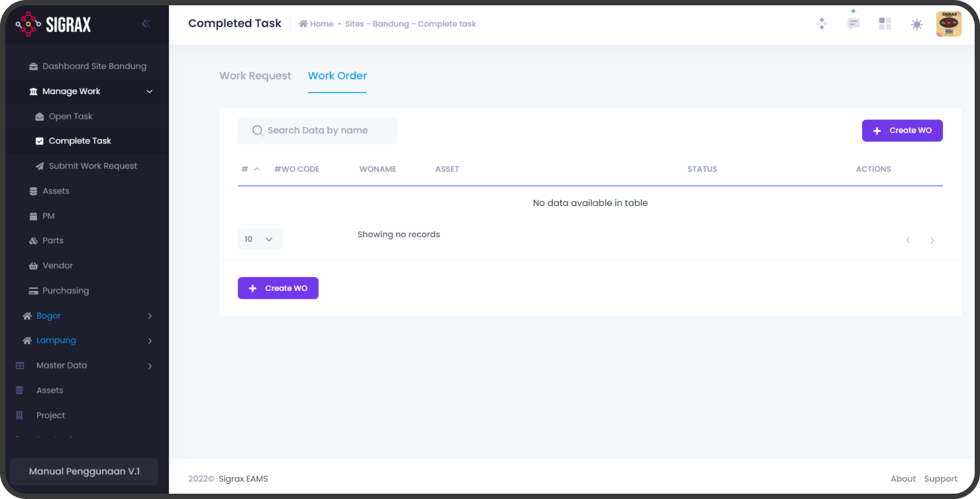Viewport: 980px width, 499px height.
Task: Collapse the sidebar with double-chevron icon
Action: (146, 24)
